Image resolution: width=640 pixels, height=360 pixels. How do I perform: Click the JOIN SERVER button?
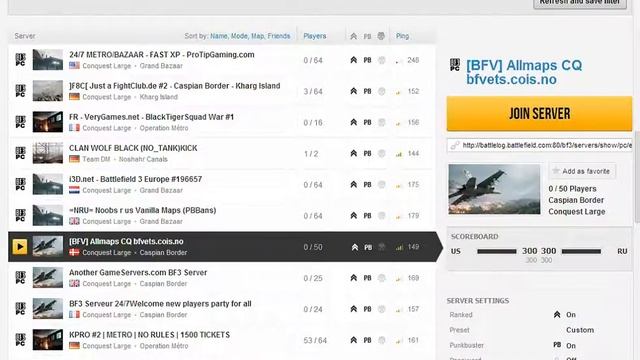539,113
